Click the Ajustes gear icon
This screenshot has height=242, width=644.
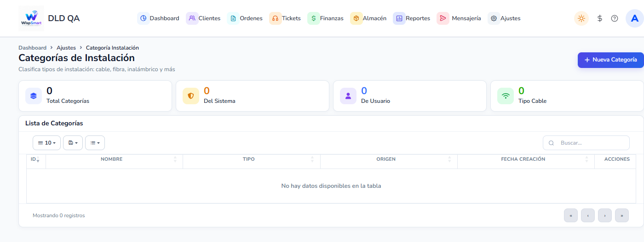click(x=494, y=18)
